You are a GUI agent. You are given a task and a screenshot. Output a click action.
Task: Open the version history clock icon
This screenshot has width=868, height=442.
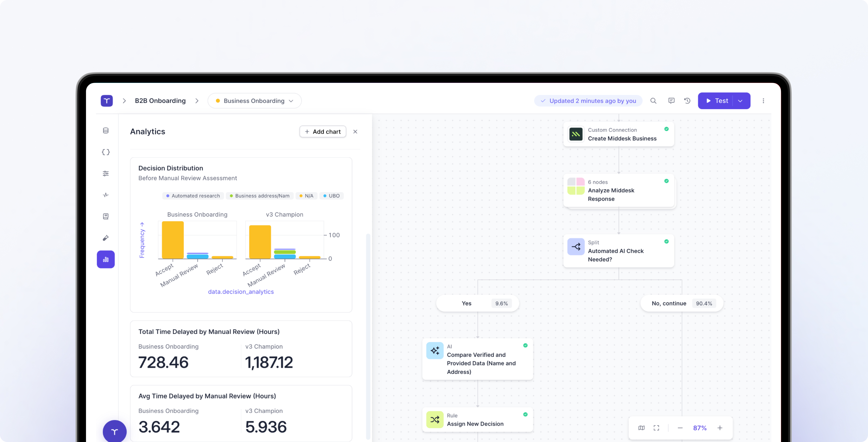point(687,101)
